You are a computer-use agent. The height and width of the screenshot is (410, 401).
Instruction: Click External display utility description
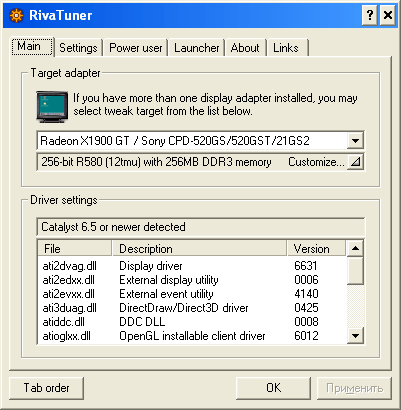tap(169, 280)
